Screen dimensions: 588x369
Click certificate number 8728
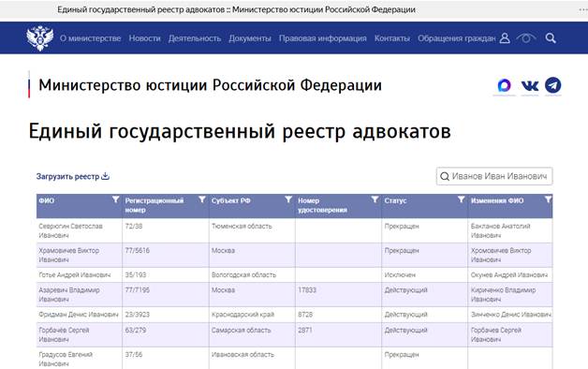(x=305, y=315)
